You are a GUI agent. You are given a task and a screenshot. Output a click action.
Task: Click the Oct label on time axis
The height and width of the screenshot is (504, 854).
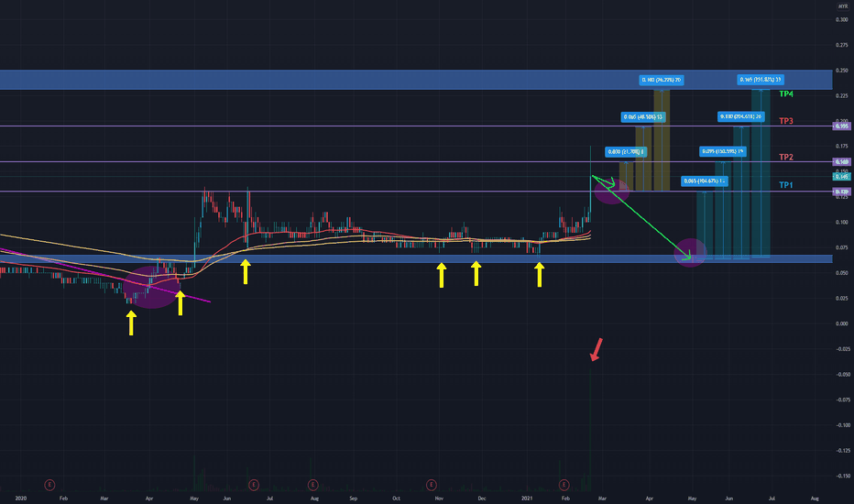(396, 498)
